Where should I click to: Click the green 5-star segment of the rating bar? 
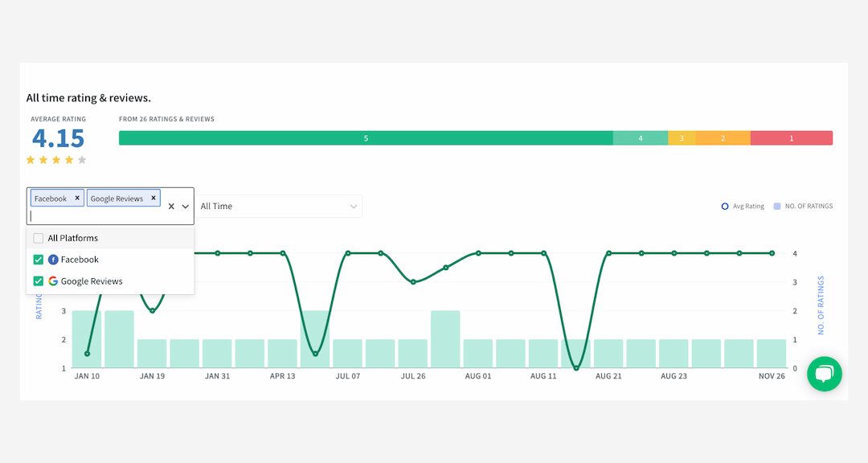tap(366, 137)
